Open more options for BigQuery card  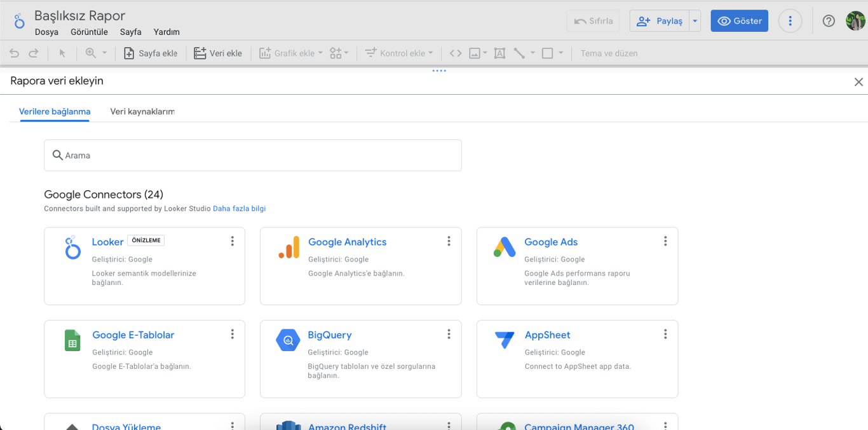[449, 334]
